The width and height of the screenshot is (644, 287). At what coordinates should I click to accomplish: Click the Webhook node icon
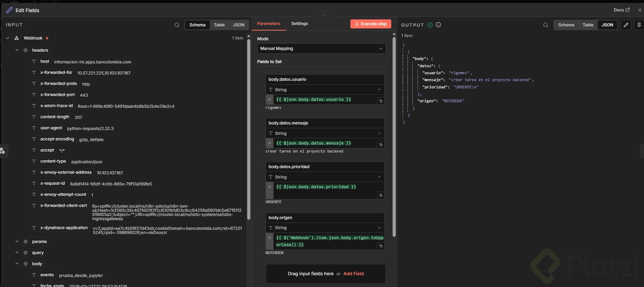[x=17, y=38]
